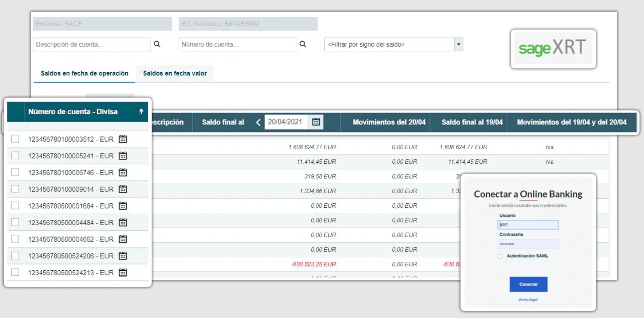Open calendar for account 123456780500524213
Screen dimensions: 644x318
click(123, 273)
